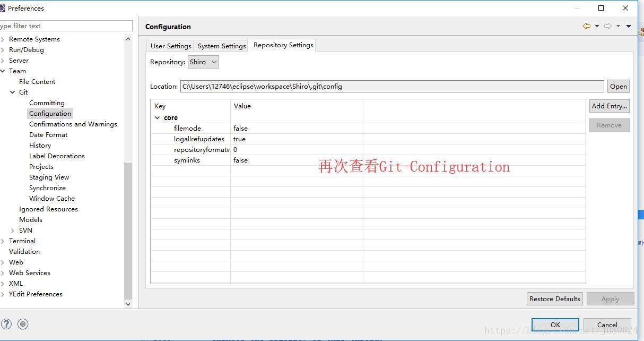This screenshot has height=341, width=644.
Task: Dismiss dialog with the Cancel button
Action: [607, 325]
